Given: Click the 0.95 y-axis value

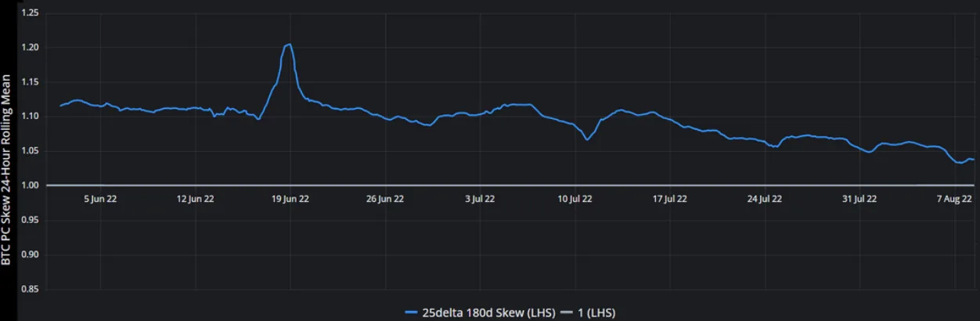Looking at the screenshot, I should 31,220.
